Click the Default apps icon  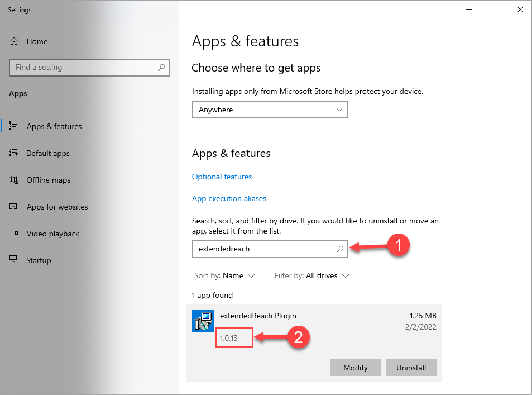pyautogui.click(x=13, y=153)
